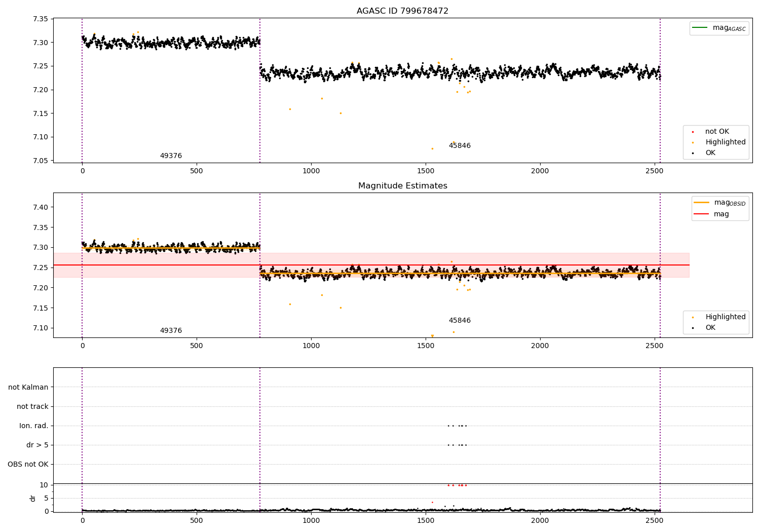Select the green mag AGASC legend line
Viewport: 760px width, 532px height.
(700, 28)
